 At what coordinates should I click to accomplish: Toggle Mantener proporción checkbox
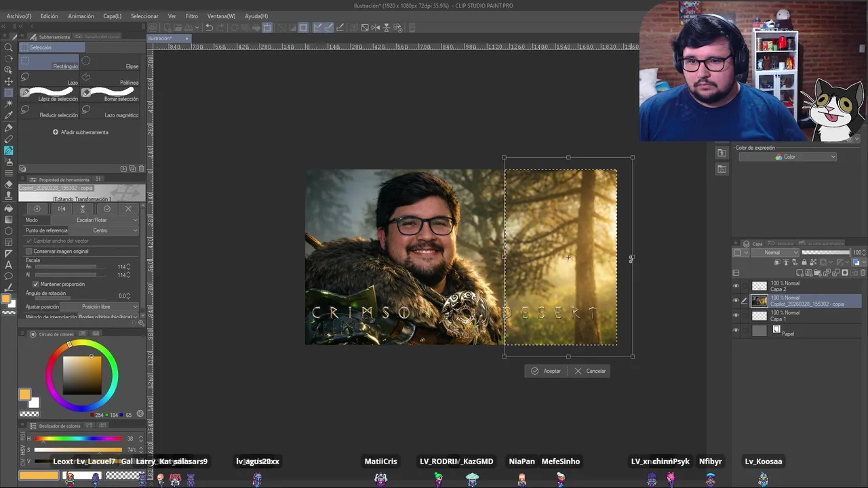[36, 284]
